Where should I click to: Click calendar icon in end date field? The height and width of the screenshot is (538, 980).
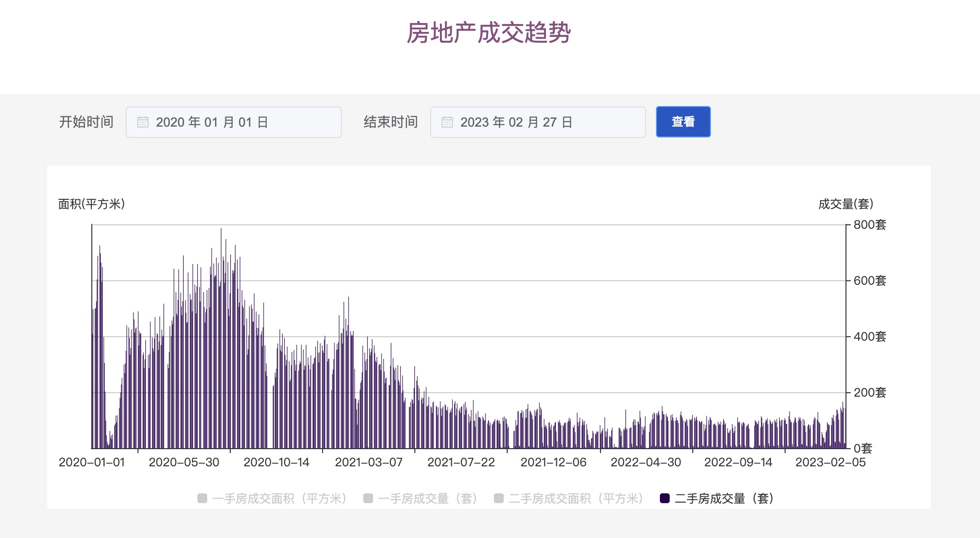pyautogui.click(x=447, y=122)
